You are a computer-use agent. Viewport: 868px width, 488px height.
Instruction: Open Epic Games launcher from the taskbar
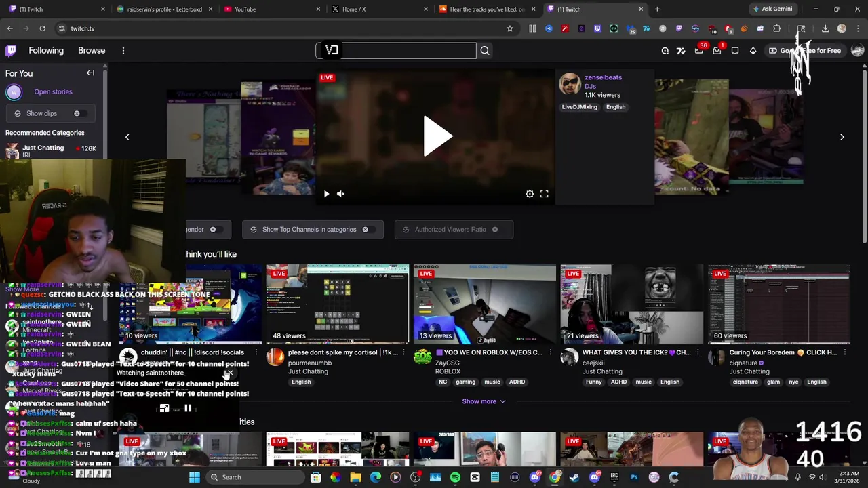click(614, 477)
